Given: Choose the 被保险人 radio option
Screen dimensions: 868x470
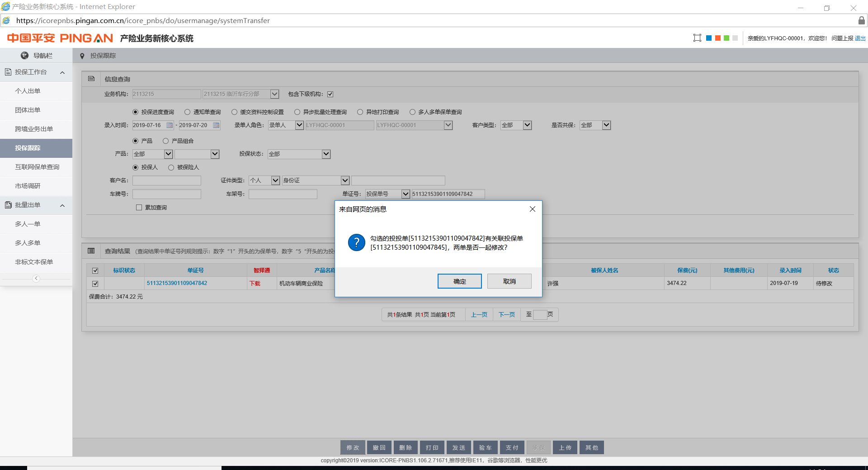Looking at the screenshot, I should pyautogui.click(x=171, y=167).
